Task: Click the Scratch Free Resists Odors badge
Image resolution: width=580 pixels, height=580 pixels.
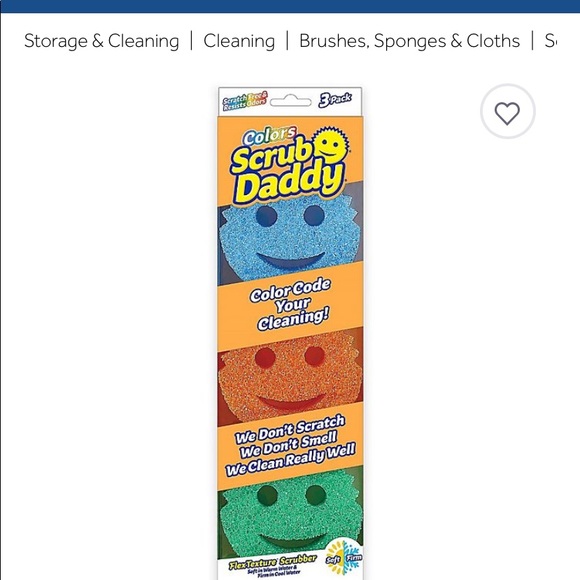Action: point(245,101)
